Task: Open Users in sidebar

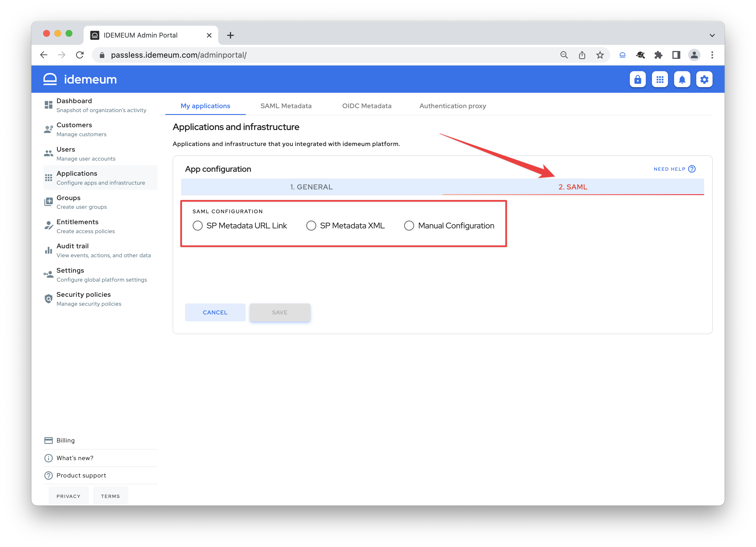Action: tap(100, 154)
